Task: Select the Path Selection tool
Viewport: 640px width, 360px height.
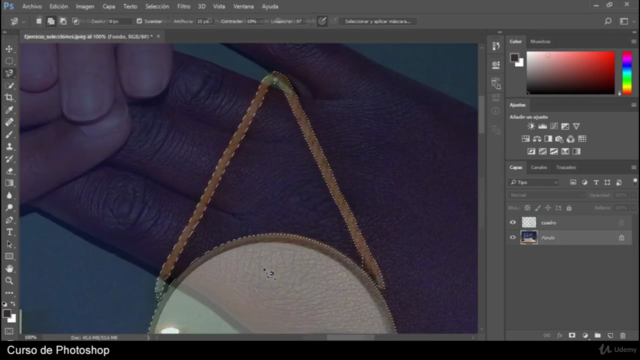Action: [x=9, y=244]
